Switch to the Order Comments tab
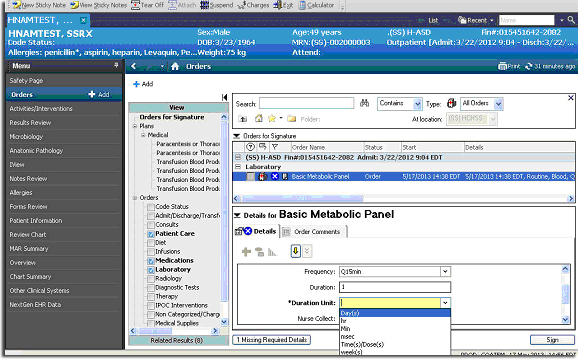 point(313,231)
